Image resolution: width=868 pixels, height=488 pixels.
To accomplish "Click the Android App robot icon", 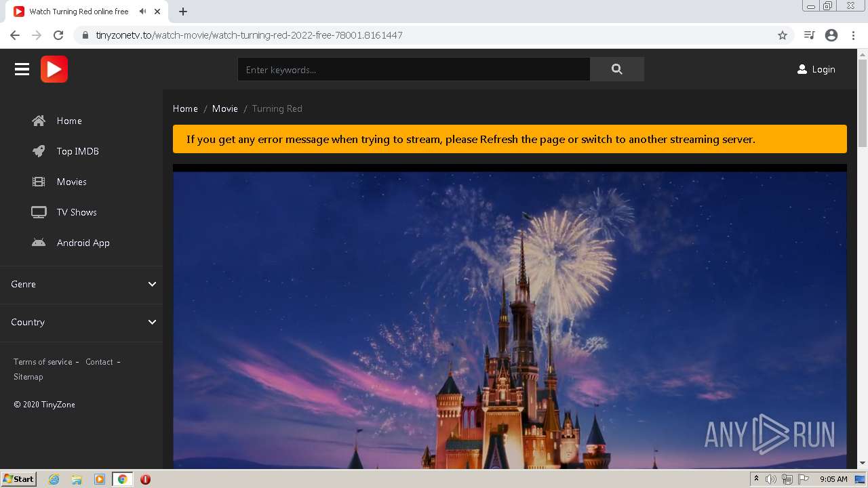I will (39, 243).
